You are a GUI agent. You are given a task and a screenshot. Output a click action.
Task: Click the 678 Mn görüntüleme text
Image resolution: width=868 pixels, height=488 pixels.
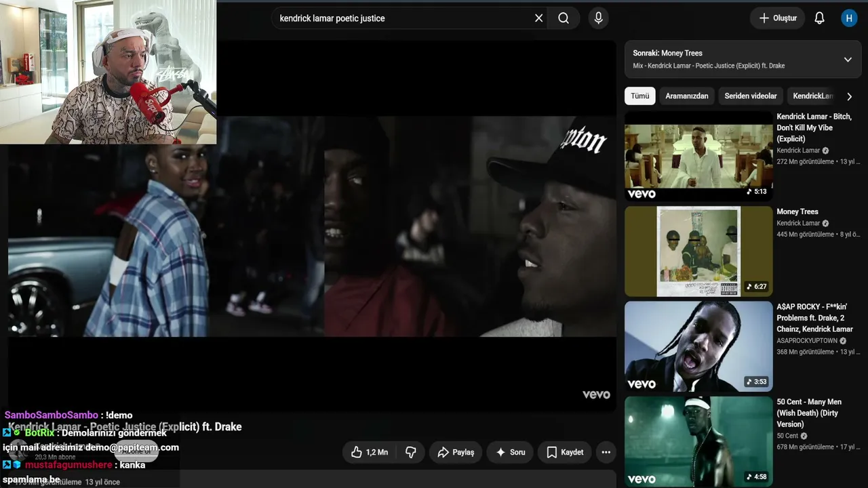point(806,447)
